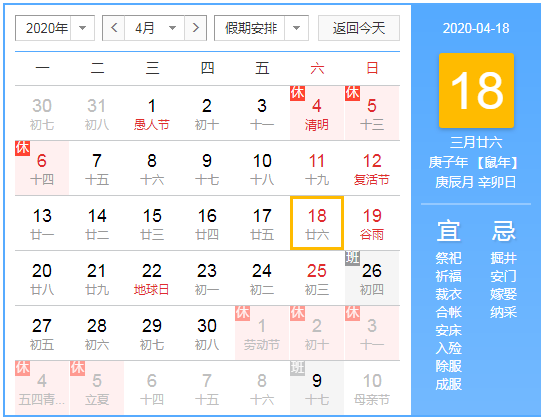
Task: Click 掘井 in the 忌 list
Action: (503, 258)
